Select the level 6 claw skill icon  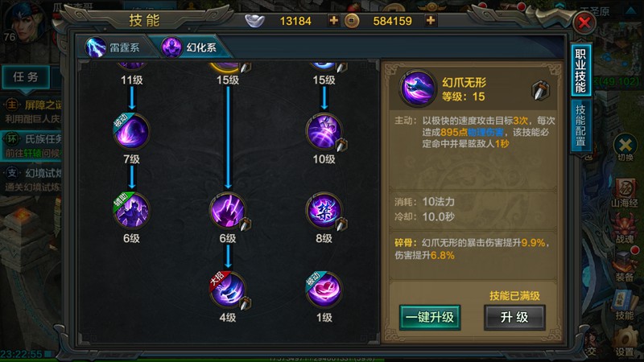click(228, 211)
